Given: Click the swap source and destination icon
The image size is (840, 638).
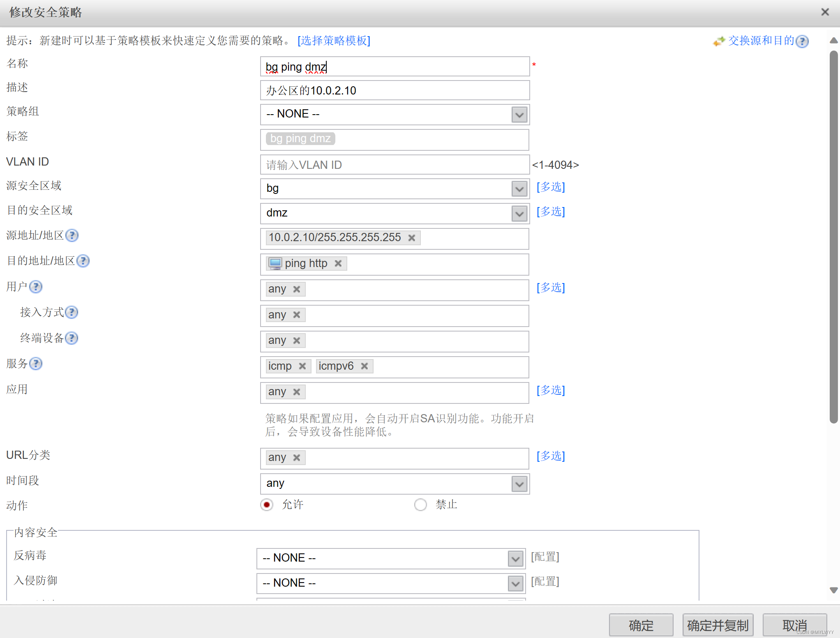Looking at the screenshot, I should pos(719,41).
